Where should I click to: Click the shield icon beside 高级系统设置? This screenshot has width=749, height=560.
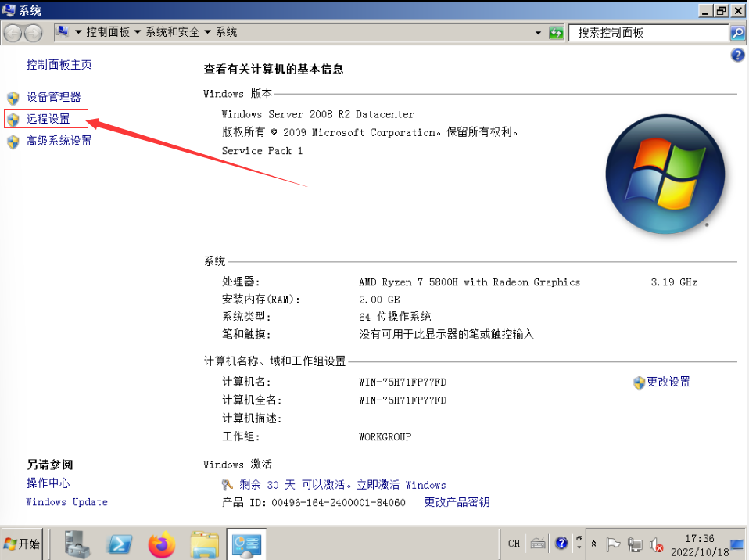(13, 142)
